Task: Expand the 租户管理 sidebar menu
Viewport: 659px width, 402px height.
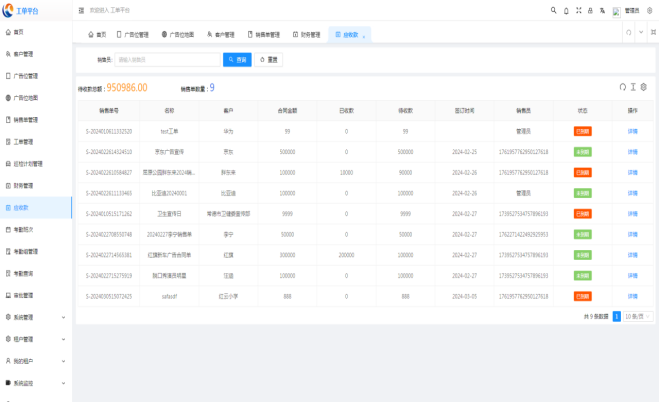Action: [35, 339]
